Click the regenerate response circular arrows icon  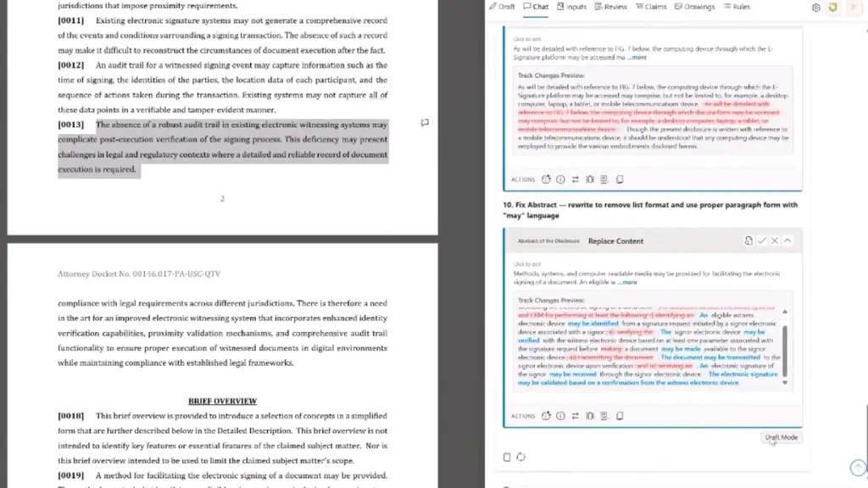point(521,457)
